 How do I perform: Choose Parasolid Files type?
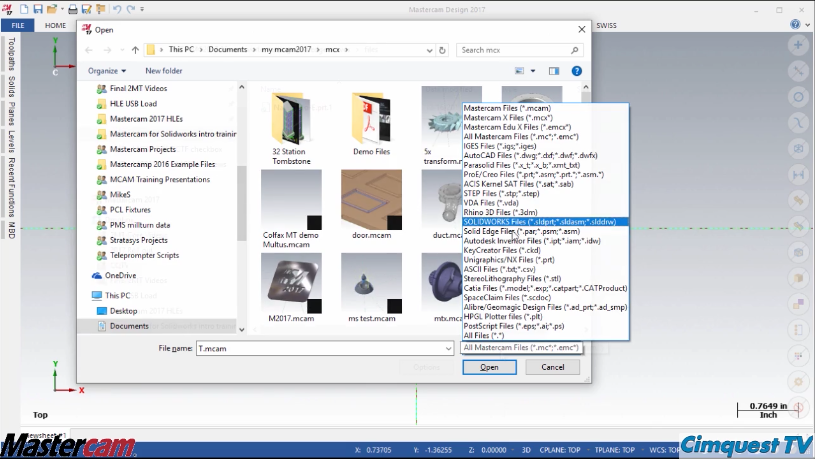(x=545, y=165)
